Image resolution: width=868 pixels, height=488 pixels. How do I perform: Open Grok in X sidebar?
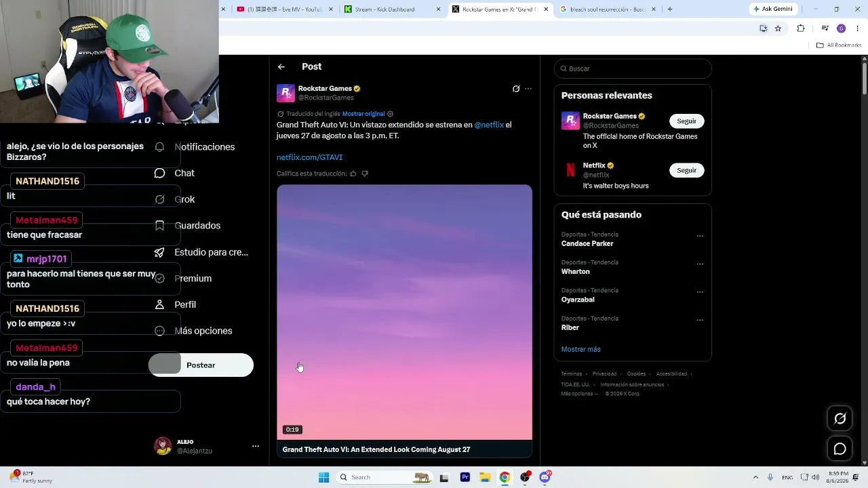[174, 199]
